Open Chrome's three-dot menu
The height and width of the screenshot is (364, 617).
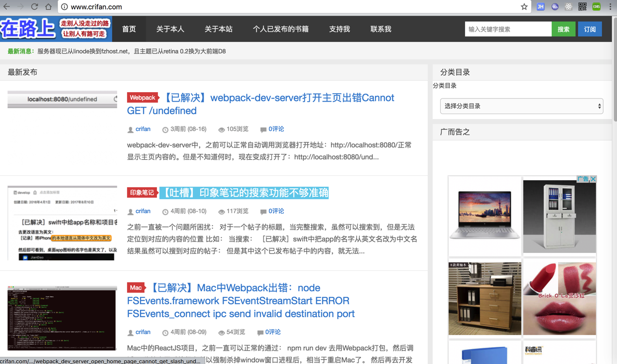point(610,7)
